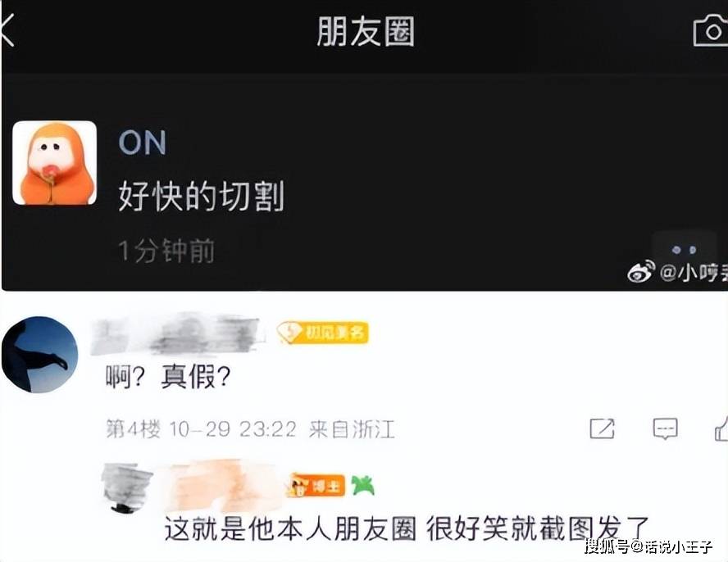728x562 pixels.
Task: Select the post text 好快的切割
Action: (201, 196)
